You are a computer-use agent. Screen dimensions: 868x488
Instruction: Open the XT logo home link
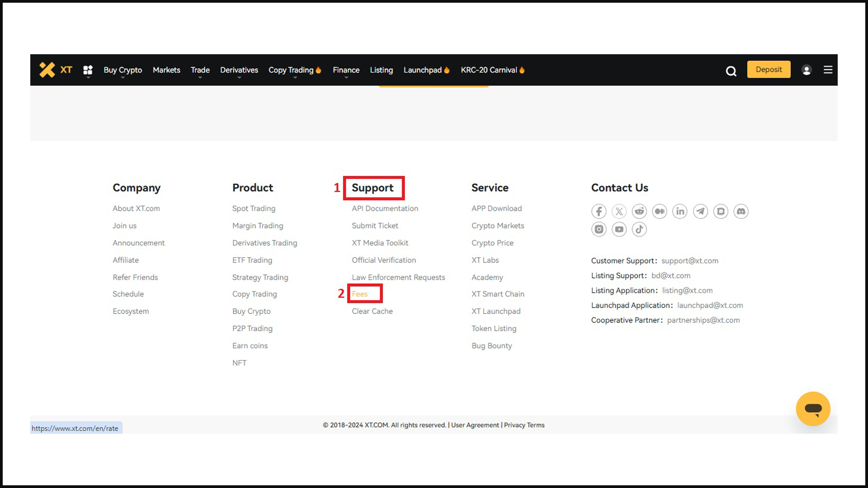[x=56, y=70]
